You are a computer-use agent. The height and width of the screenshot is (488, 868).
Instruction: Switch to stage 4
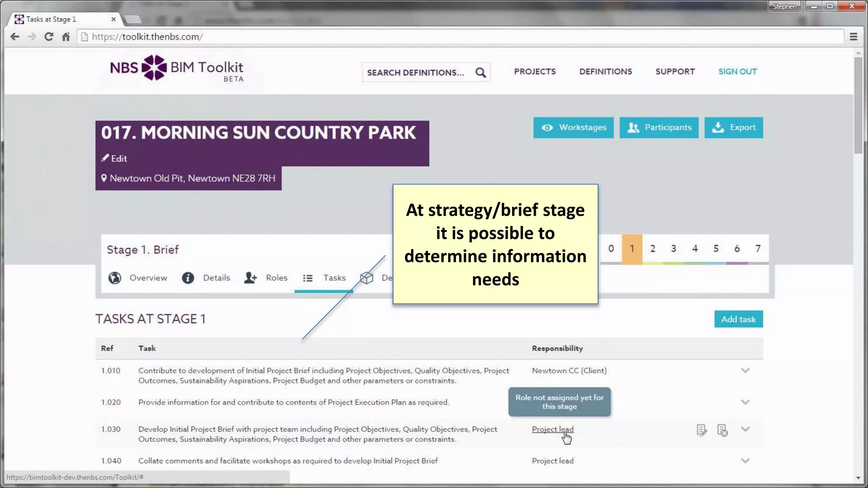pos(695,249)
